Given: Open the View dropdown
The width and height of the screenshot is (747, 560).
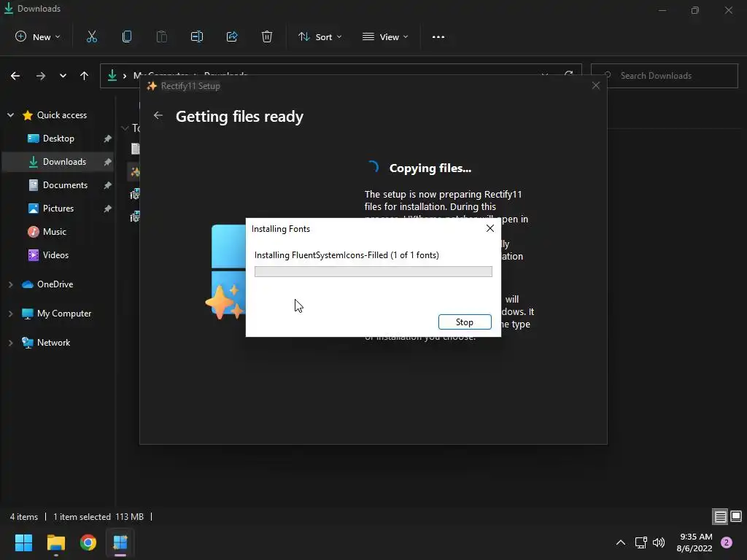Looking at the screenshot, I should 385,36.
